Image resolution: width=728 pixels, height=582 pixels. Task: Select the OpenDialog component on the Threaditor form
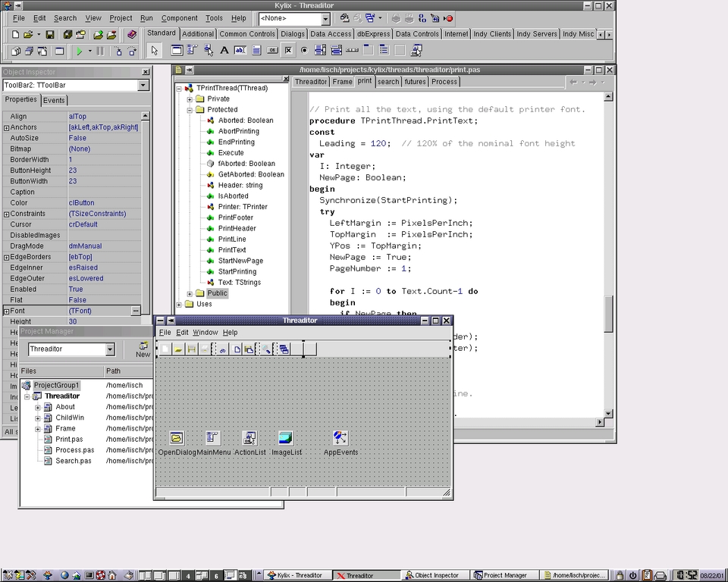[176, 438]
